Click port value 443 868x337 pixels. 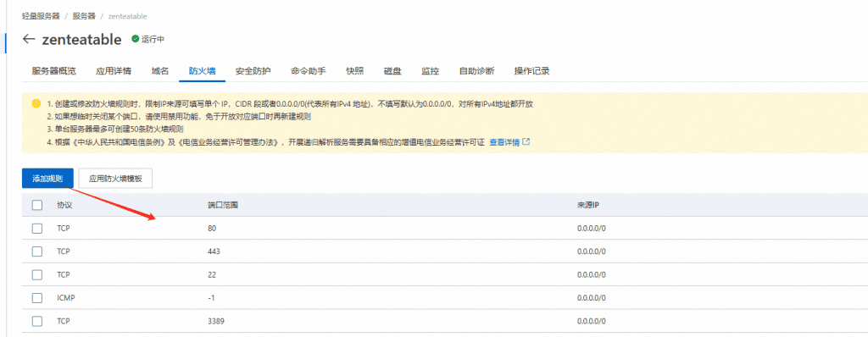tap(214, 251)
